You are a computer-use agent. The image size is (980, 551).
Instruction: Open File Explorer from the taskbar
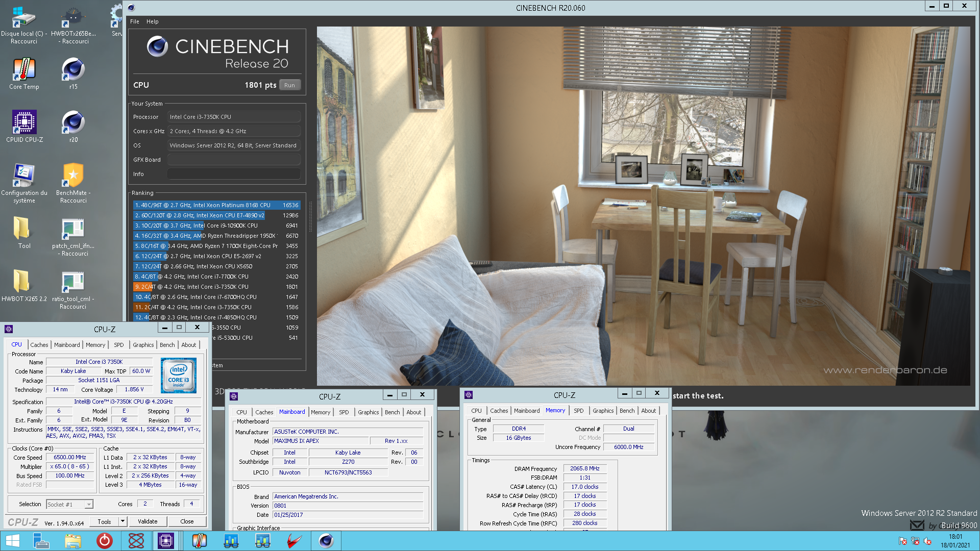73,541
